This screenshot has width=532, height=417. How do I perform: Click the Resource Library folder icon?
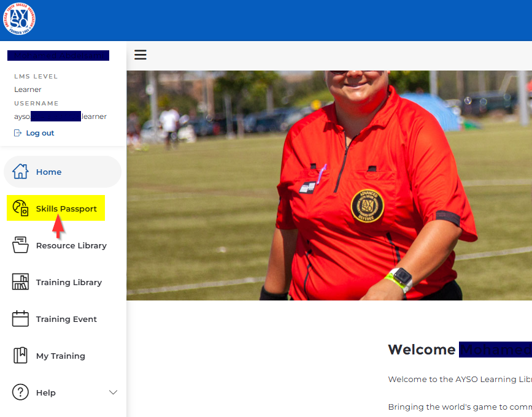pos(20,245)
